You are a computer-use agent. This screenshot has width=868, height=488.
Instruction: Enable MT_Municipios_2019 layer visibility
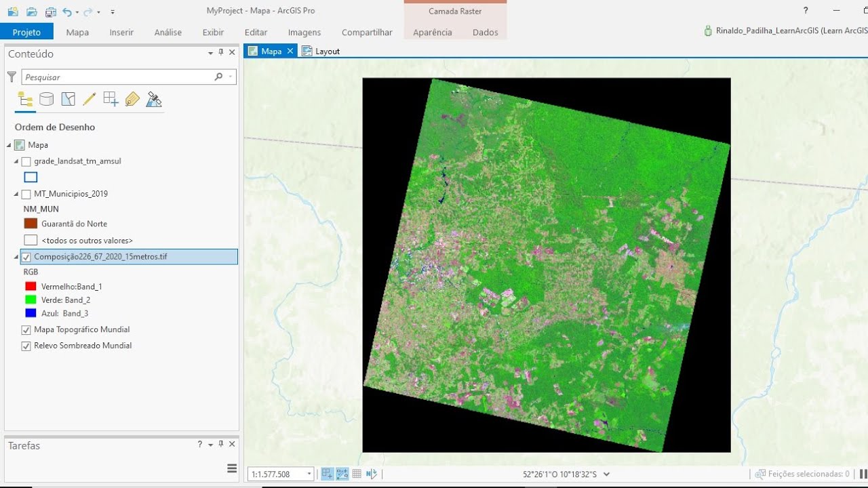26,194
